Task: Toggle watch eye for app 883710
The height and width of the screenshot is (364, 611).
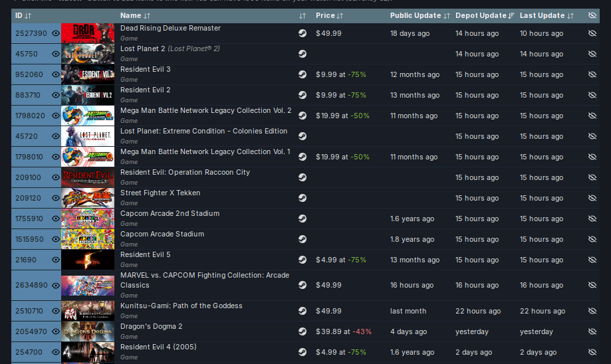Action: (x=56, y=96)
